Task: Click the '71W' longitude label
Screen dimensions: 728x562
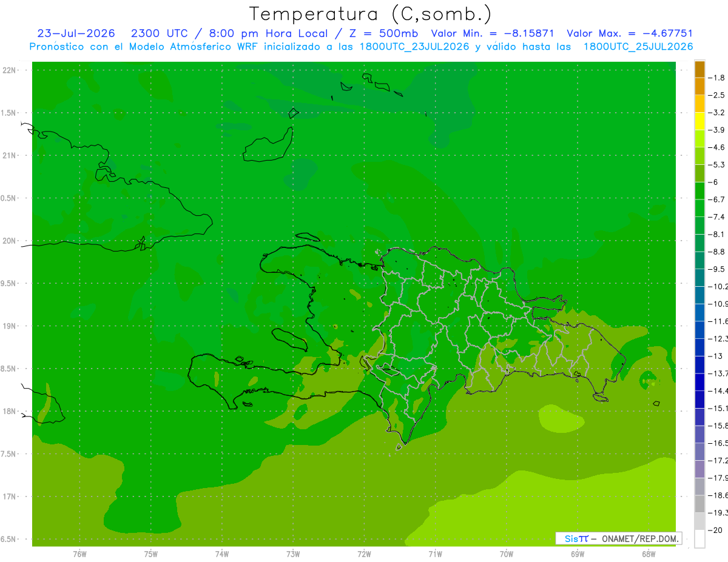Action: pos(435,554)
